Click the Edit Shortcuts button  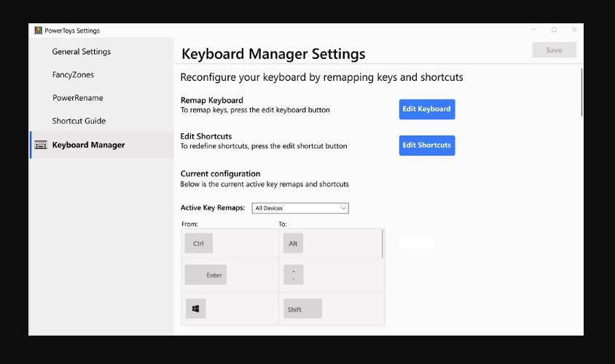tap(427, 146)
